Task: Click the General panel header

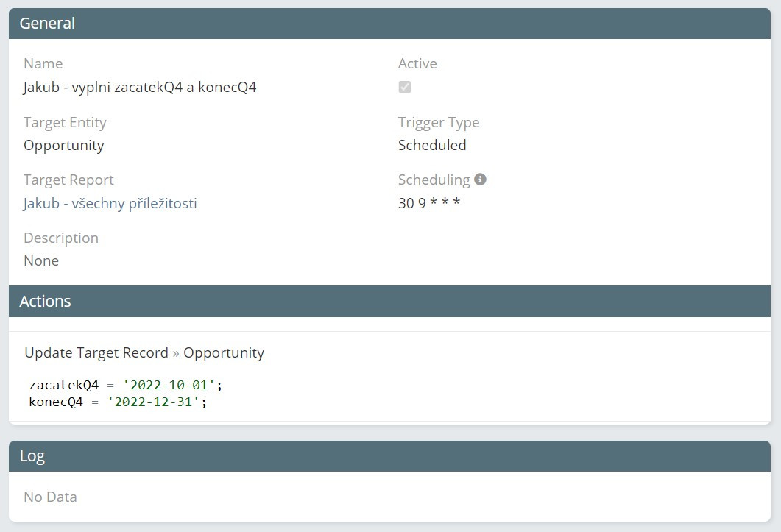Action: pyautogui.click(x=389, y=24)
